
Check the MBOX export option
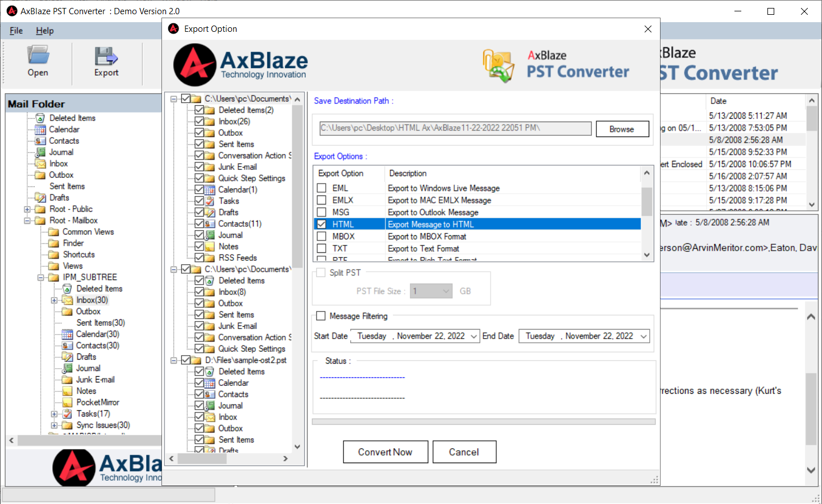[x=322, y=236]
